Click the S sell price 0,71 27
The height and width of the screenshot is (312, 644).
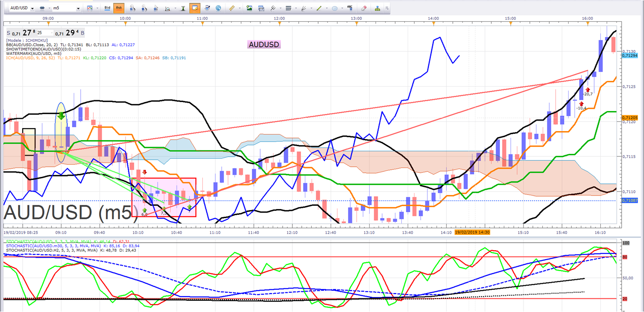click(21, 33)
